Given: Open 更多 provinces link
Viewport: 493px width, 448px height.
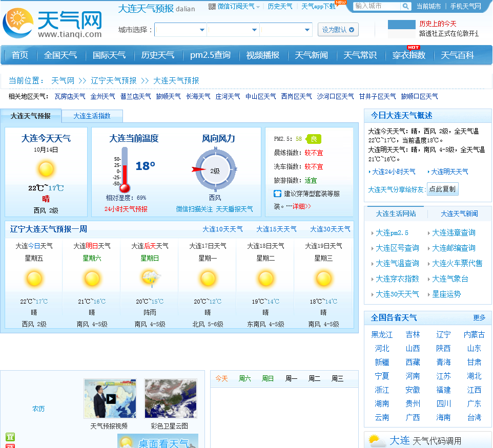Looking at the screenshot, I should click(x=479, y=317).
